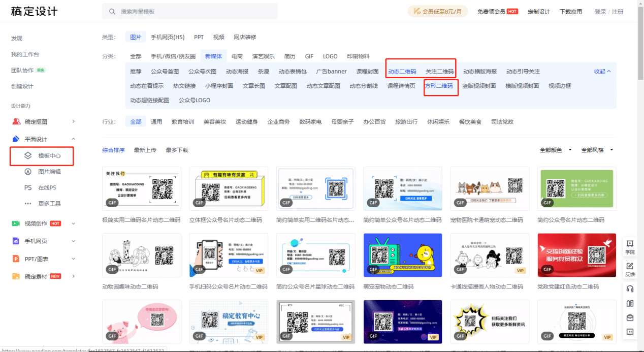644x352 pixels.
Task: Open the 全部风格 style dropdown
Action: (x=597, y=150)
